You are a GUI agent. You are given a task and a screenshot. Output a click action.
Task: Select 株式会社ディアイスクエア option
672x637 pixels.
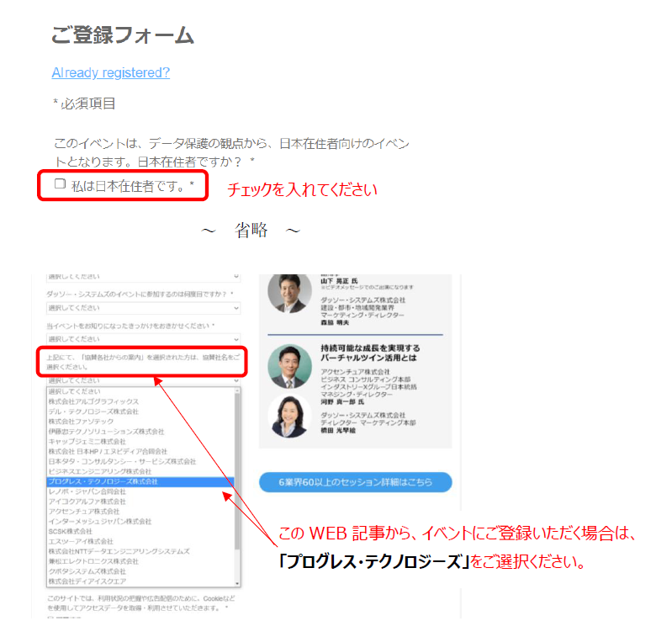point(140,581)
